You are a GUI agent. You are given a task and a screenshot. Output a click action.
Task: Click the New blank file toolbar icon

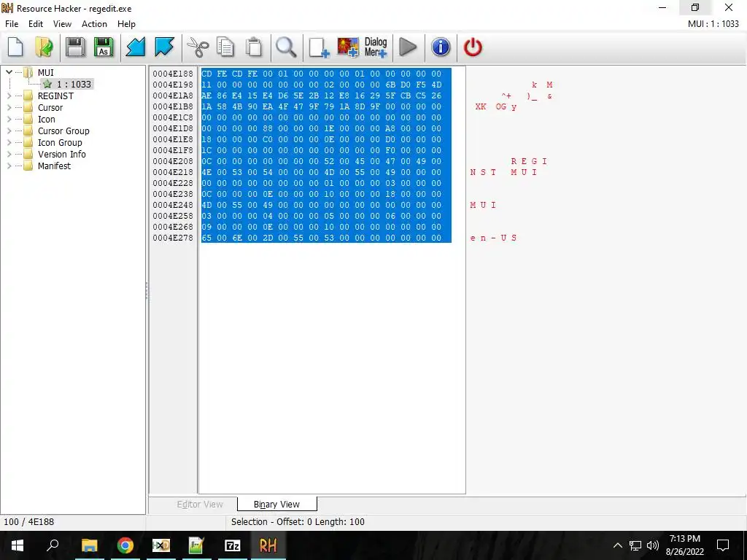(16, 47)
